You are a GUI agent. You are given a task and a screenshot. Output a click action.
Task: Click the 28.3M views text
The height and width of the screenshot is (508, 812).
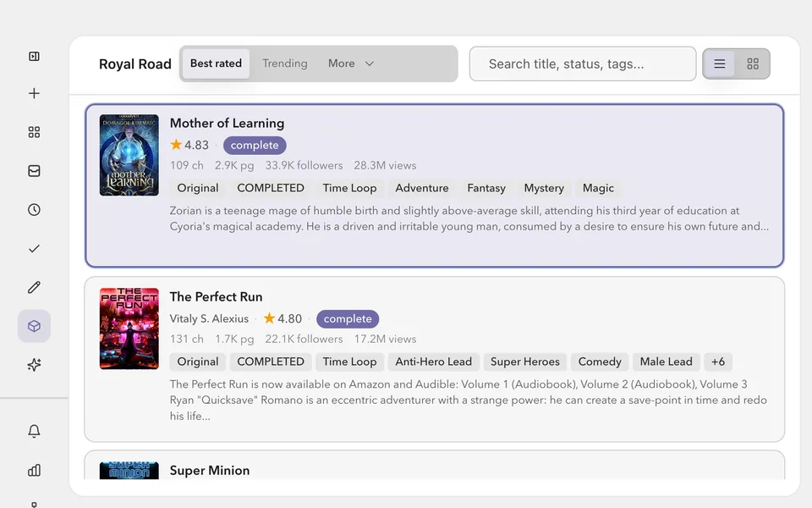(x=385, y=166)
